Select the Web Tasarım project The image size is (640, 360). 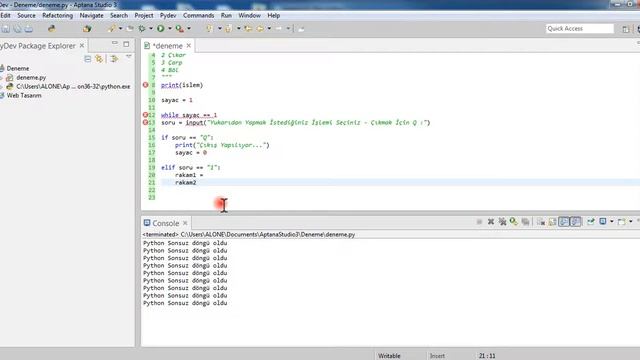[24, 96]
